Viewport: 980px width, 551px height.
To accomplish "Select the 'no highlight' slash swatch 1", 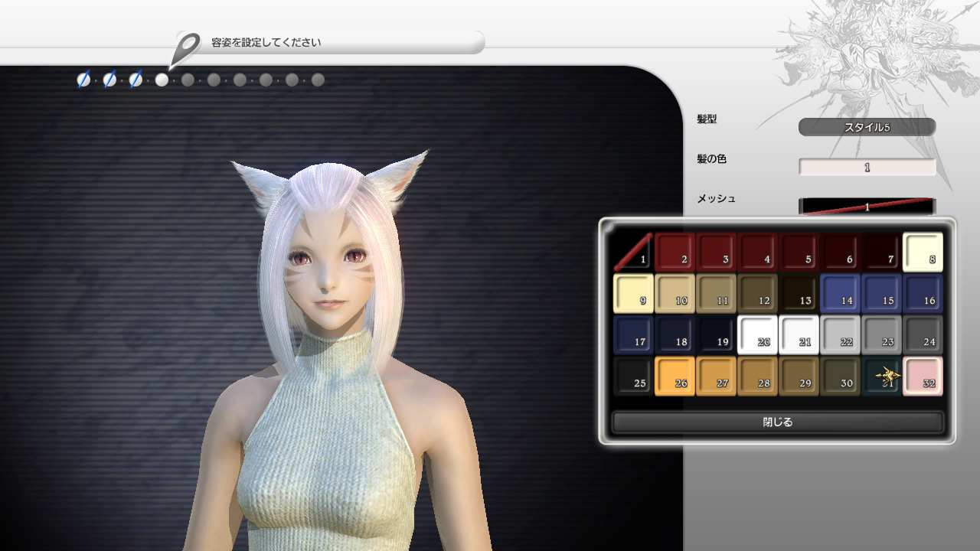I will [x=633, y=253].
